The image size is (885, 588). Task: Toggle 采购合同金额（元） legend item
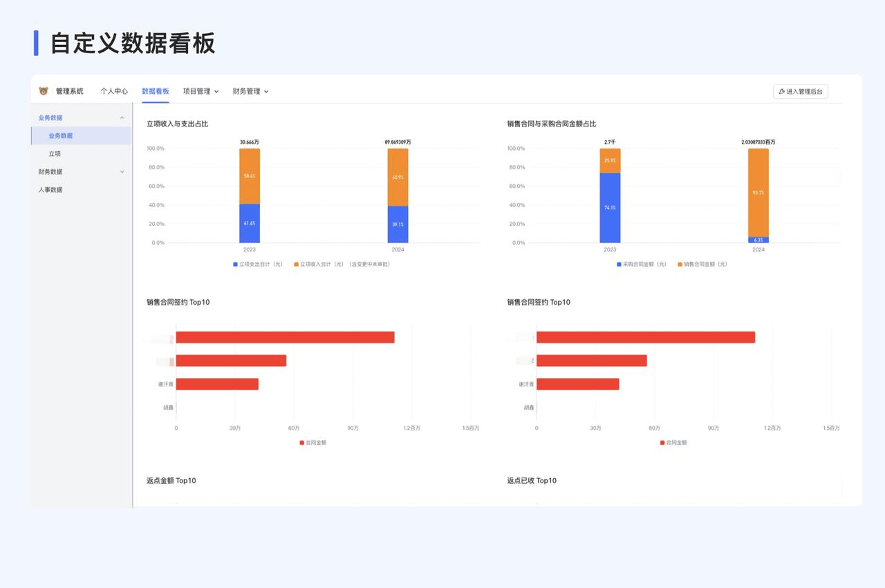(x=642, y=264)
